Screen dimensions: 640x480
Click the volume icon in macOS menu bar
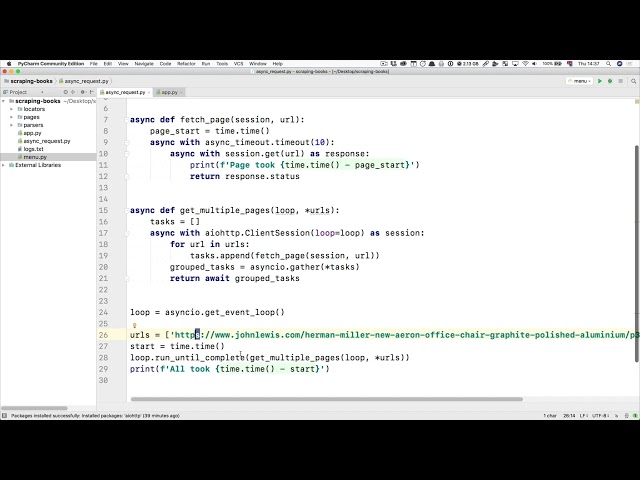point(535,64)
